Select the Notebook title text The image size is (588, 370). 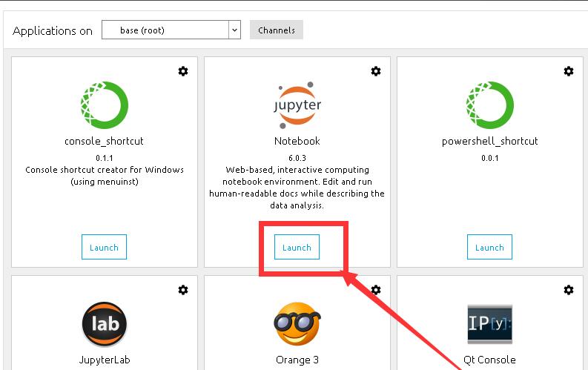pos(297,142)
